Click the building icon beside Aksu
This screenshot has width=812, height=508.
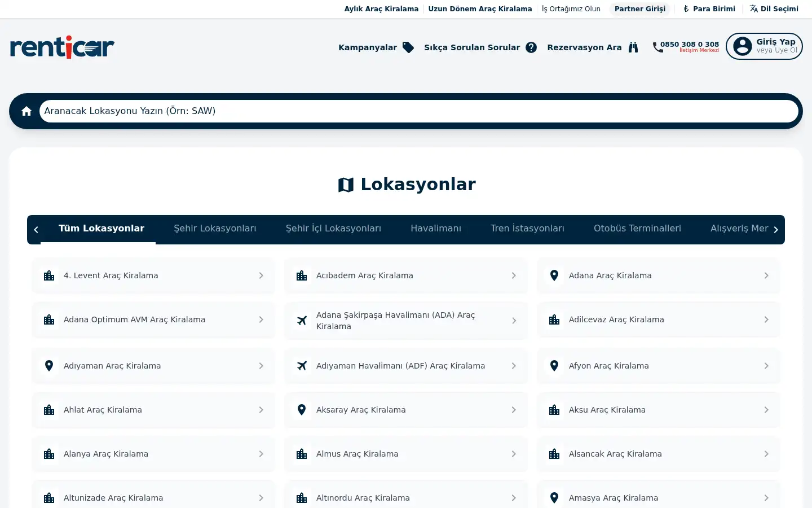[554, 410]
